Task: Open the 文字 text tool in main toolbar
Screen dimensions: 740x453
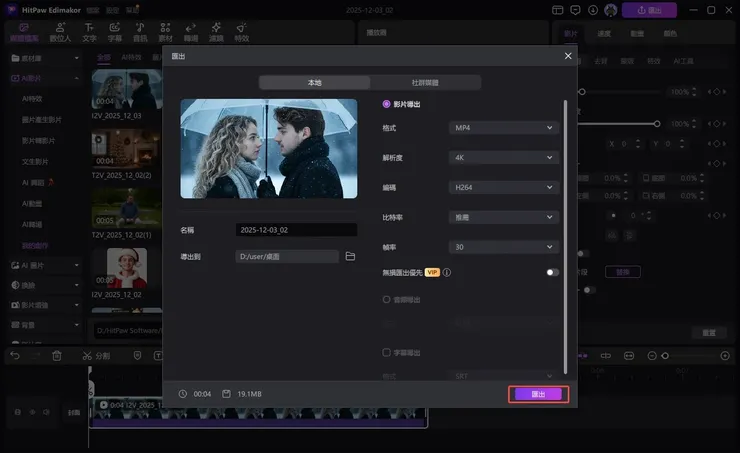Action: pos(89,32)
